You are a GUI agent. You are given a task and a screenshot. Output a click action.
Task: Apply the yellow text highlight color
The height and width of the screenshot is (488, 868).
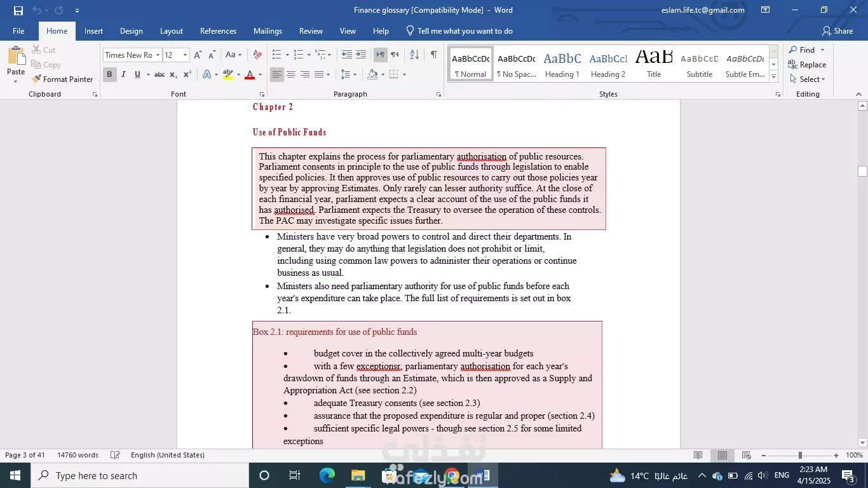(228, 75)
